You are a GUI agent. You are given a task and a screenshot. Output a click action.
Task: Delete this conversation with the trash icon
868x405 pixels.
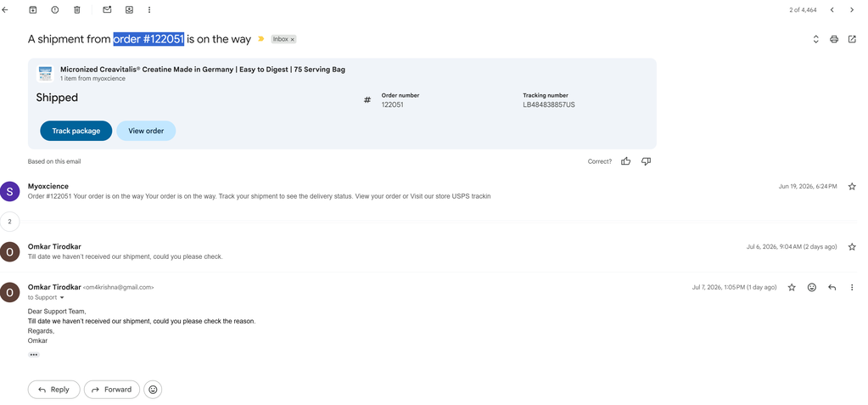(77, 10)
